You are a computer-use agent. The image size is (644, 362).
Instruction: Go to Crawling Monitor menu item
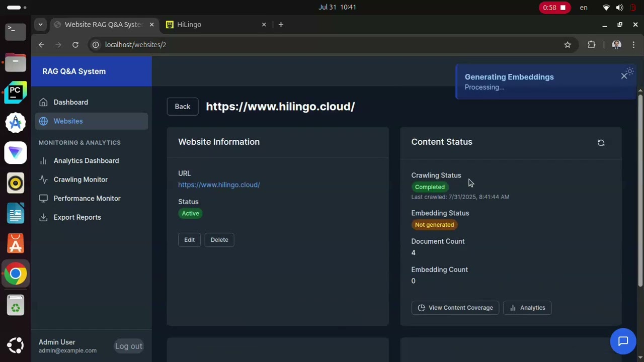(x=92, y=179)
